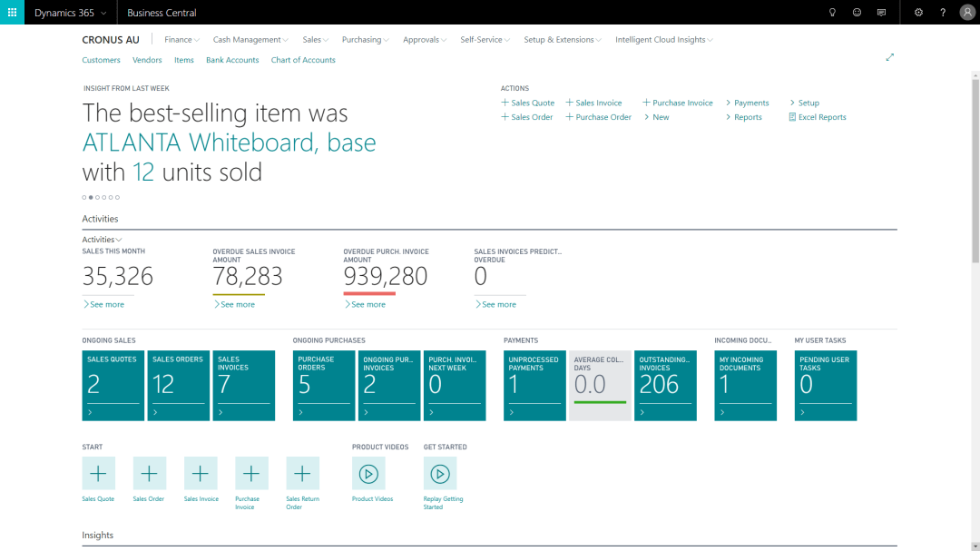Open the Settings gear icon
This screenshot has height=551, width=980.
click(918, 12)
